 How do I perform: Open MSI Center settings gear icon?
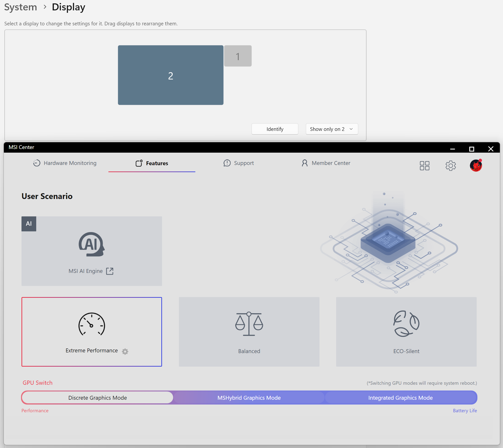point(451,166)
